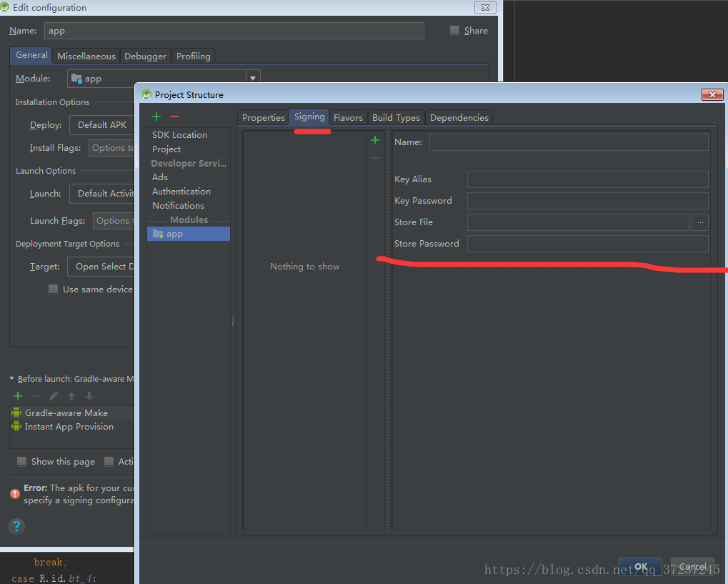The width and height of the screenshot is (728, 584).
Task: Remove module with red minus in Project Structure
Action: point(174,117)
